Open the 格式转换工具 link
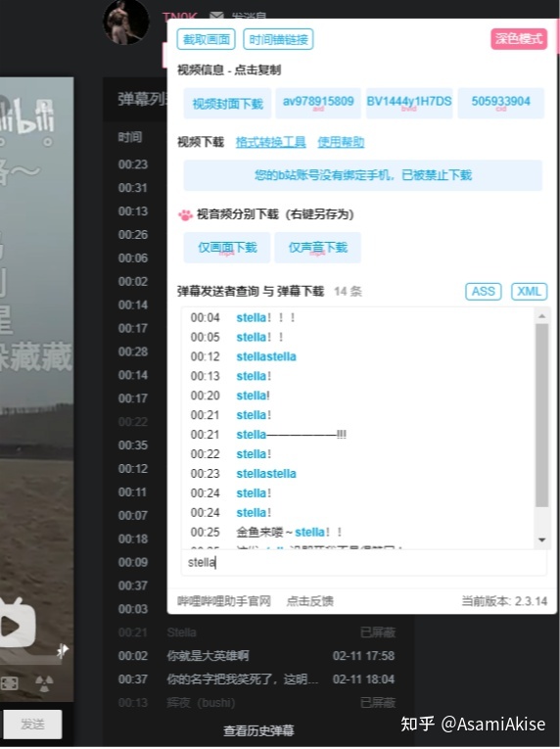560x749 pixels. tap(271, 142)
